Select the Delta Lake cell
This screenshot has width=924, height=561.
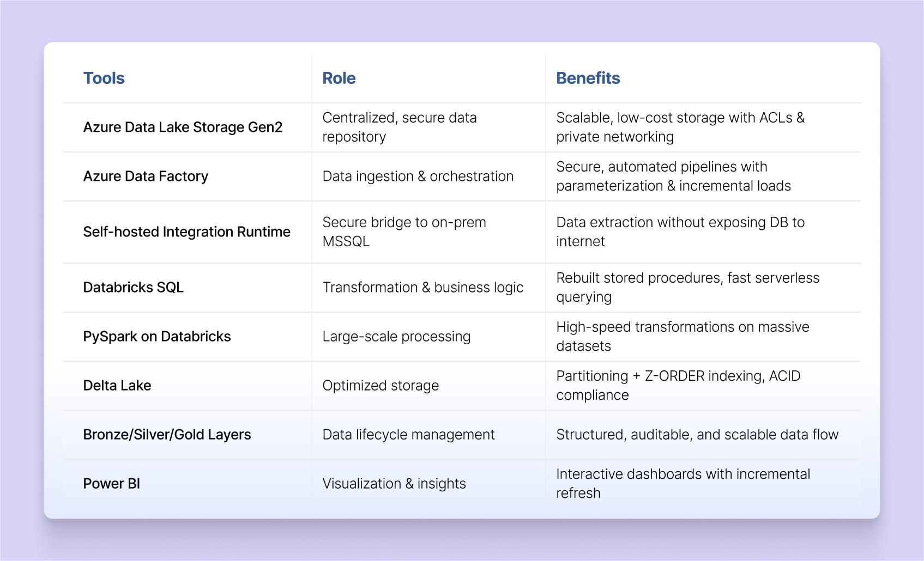117,386
